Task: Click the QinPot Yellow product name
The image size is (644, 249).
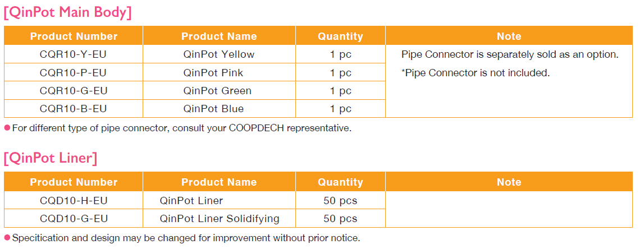Action: 218,54
